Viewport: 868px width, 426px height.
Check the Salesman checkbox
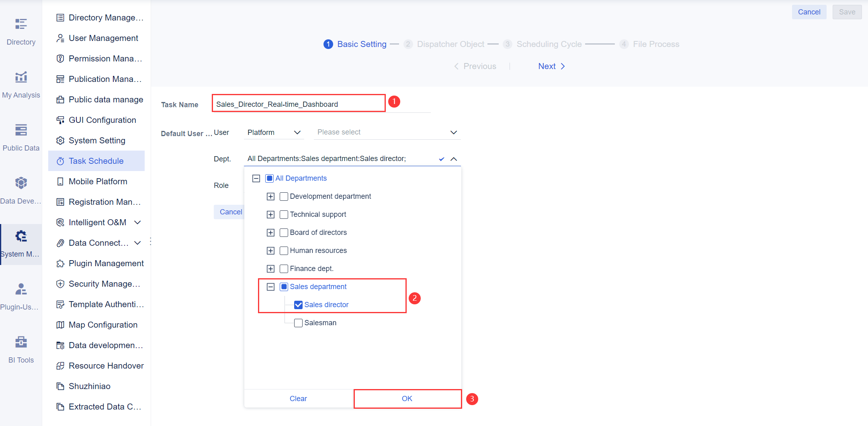[x=298, y=322]
